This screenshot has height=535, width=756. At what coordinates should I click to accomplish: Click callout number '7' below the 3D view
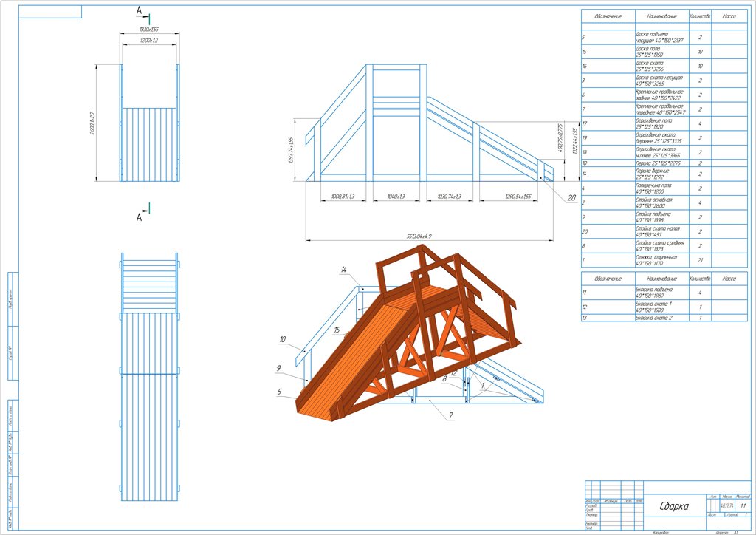451,415
